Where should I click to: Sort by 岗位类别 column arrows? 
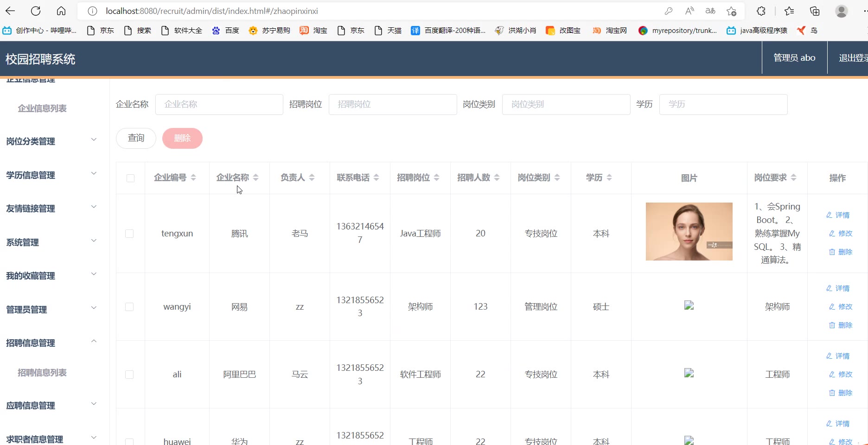(557, 178)
